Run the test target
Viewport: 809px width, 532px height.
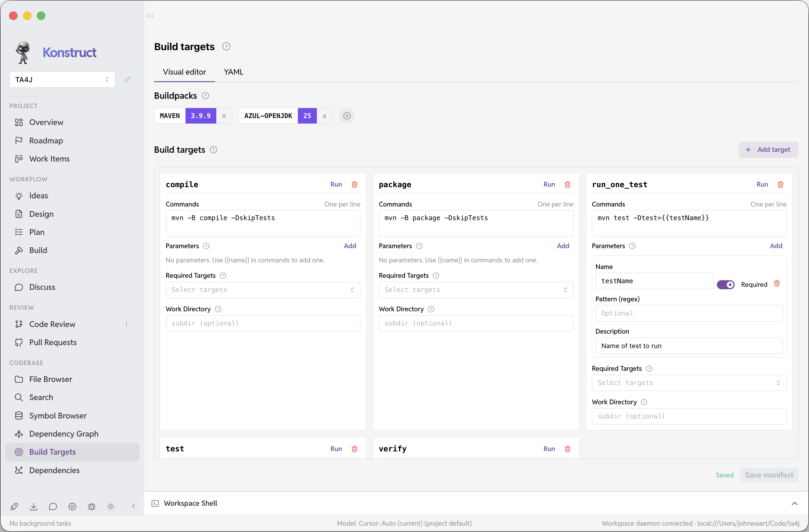click(336, 449)
